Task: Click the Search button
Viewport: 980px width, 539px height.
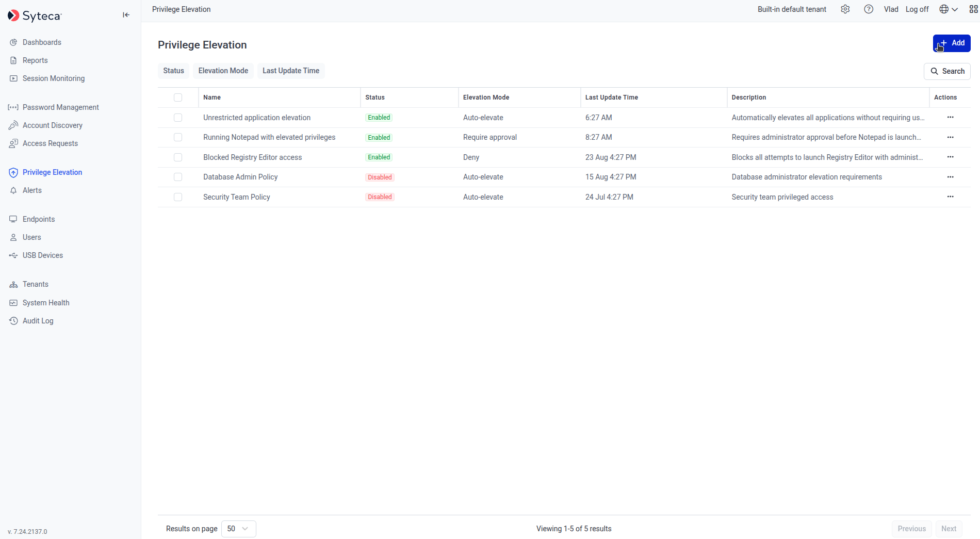Action: (x=947, y=71)
